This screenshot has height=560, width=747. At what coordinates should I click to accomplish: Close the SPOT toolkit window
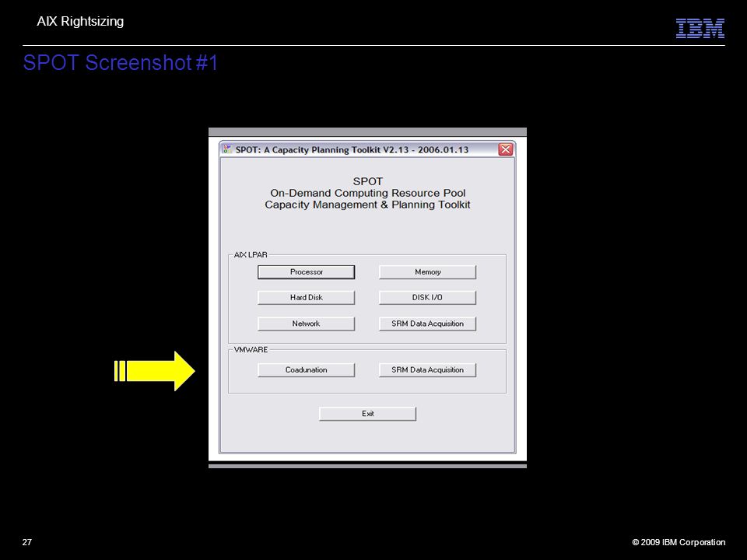(x=506, y=149)
